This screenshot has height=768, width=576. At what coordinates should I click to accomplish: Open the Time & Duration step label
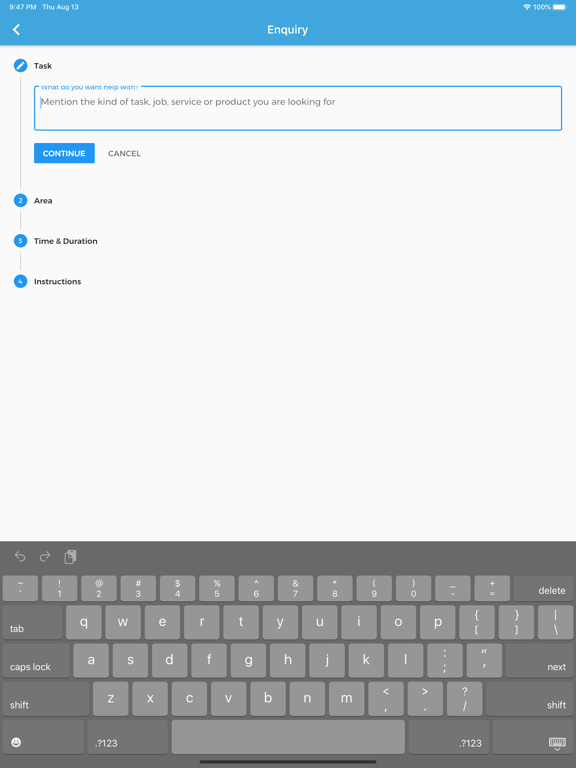tap(66, 240)
